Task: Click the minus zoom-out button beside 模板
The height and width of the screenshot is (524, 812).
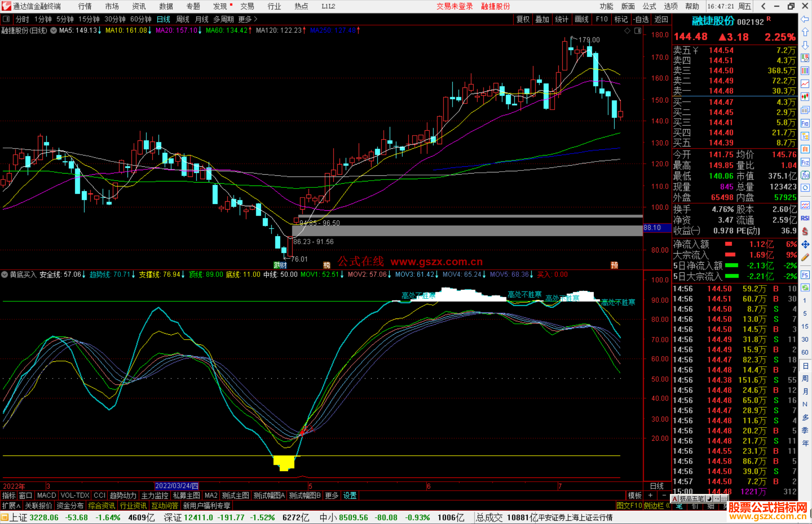Action: point(664,495)
